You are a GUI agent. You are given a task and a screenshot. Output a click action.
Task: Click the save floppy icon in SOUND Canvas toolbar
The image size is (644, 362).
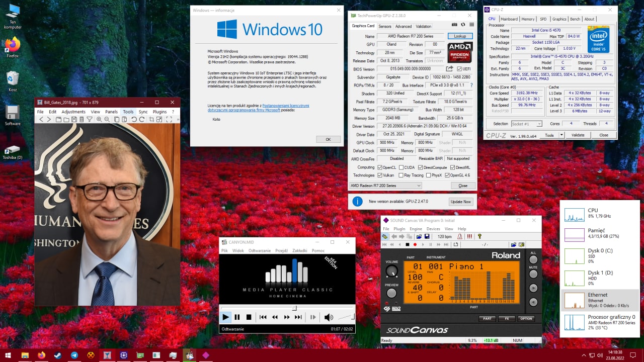(x=427, y=236)
